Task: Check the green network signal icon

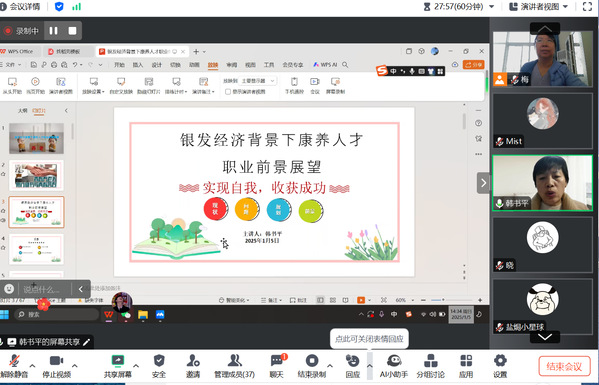Action: pos(76,6)
